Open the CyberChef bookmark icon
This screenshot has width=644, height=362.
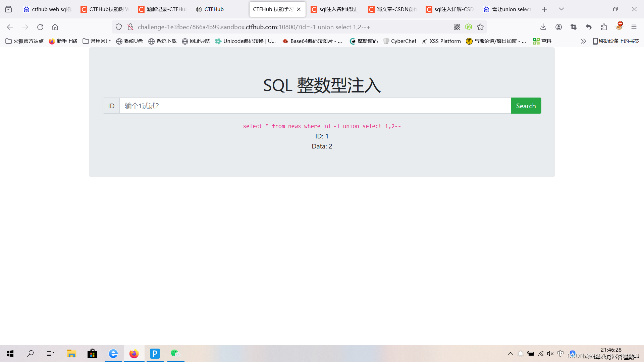tap(386, 41)
